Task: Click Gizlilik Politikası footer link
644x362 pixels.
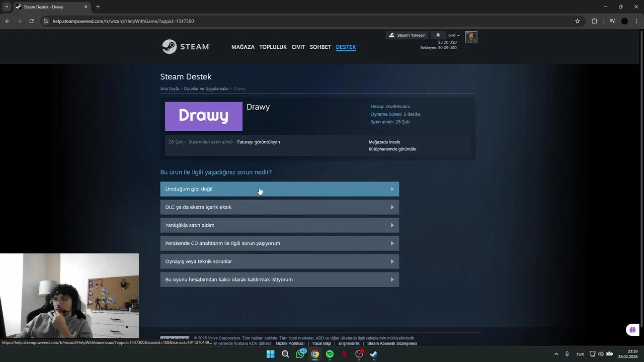Action: (x=290, y=343)
